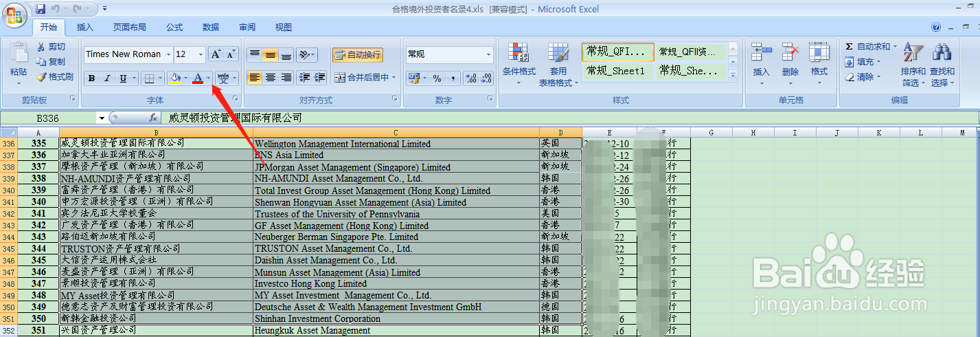980x337 pixels.
Task: Undo the last action
Action: pyautogui.click(x=56, y=9)
